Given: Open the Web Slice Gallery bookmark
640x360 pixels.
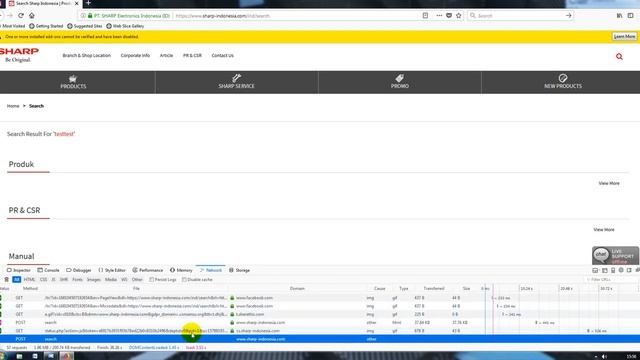Looking at the screenshot, I should [x=125, y=26].
